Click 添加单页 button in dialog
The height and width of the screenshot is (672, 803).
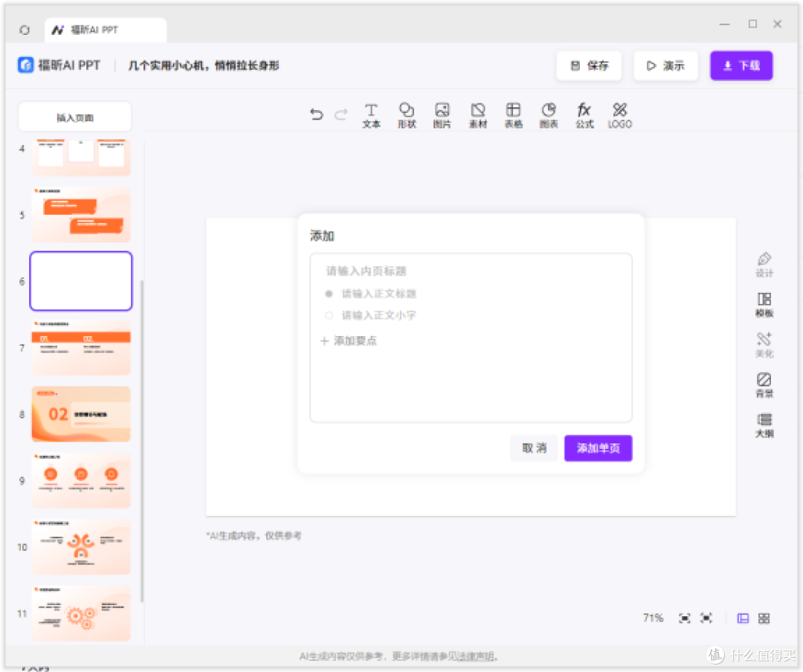pos(598,448)
